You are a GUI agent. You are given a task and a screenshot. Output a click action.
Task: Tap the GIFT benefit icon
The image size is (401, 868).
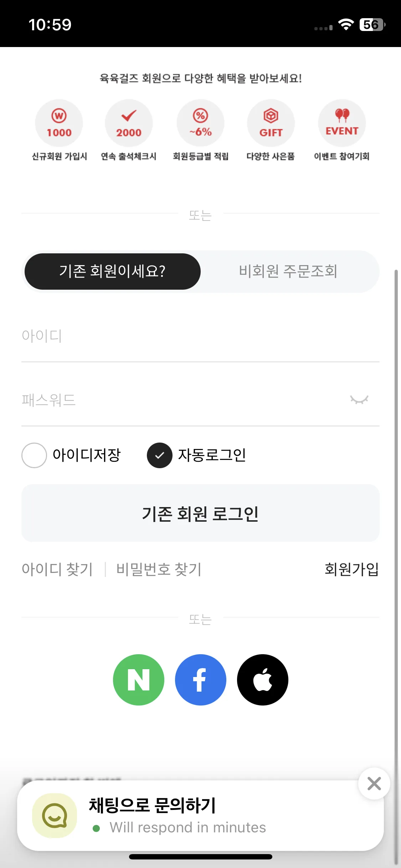point(271,123)
